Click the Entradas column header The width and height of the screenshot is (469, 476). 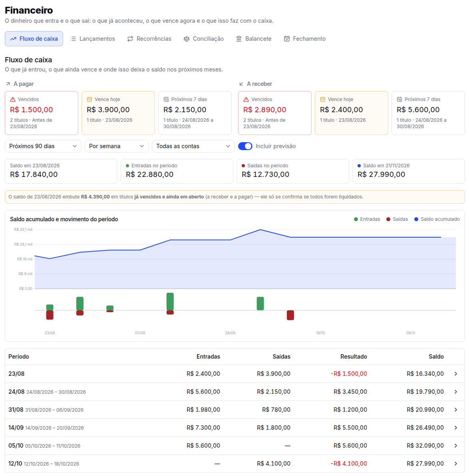[x=209, y=357]
